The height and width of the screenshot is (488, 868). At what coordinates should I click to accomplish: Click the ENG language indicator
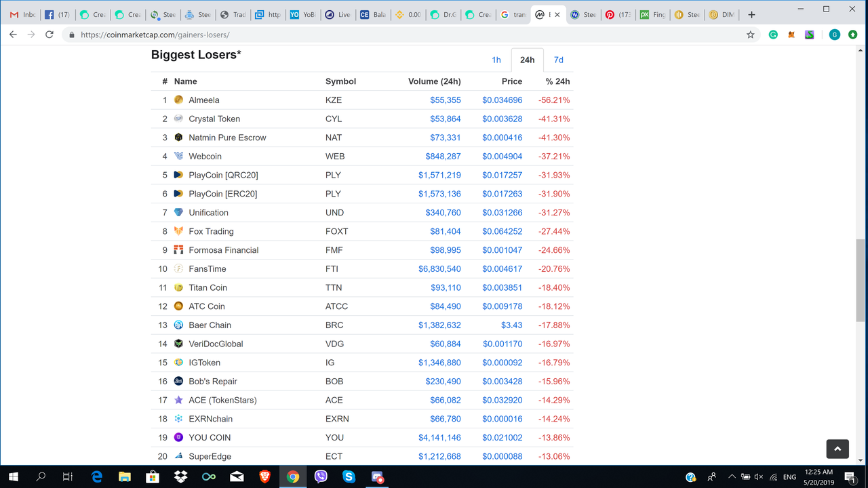789,476
